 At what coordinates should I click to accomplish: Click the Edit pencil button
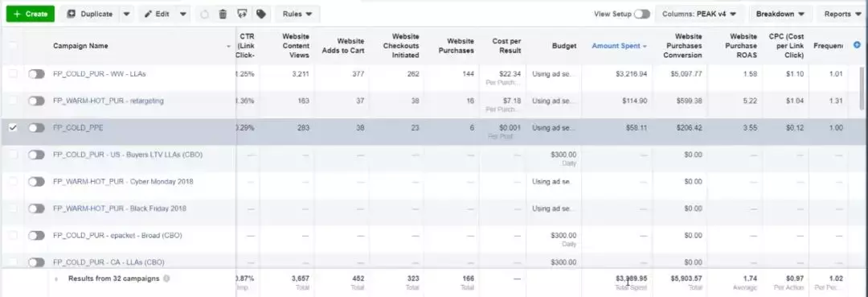158,14
